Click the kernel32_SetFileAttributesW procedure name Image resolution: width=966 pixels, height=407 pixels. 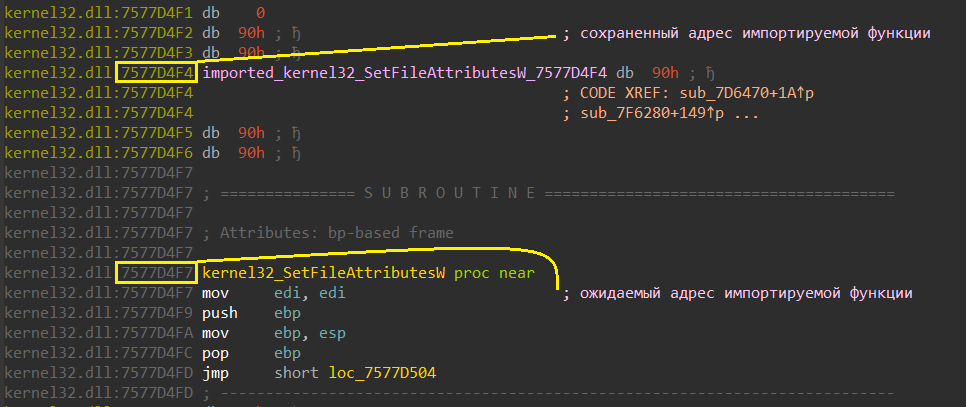[x=323, y=273]
